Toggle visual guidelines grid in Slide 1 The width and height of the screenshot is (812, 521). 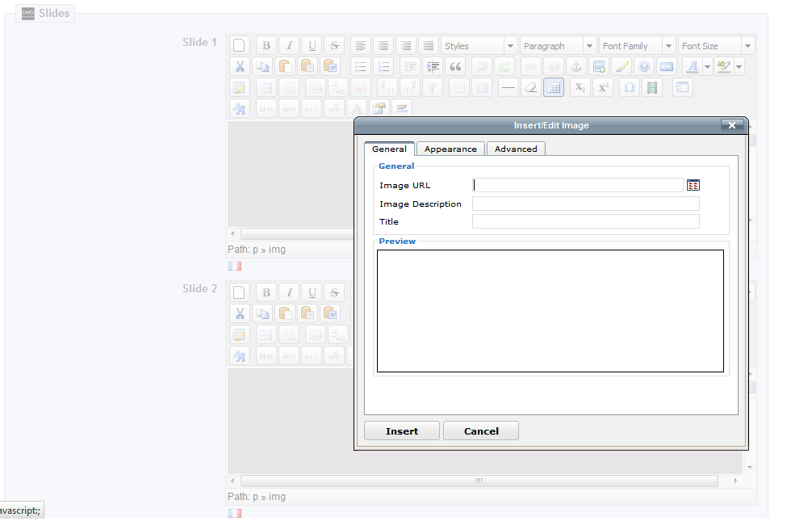click(554, 87)
